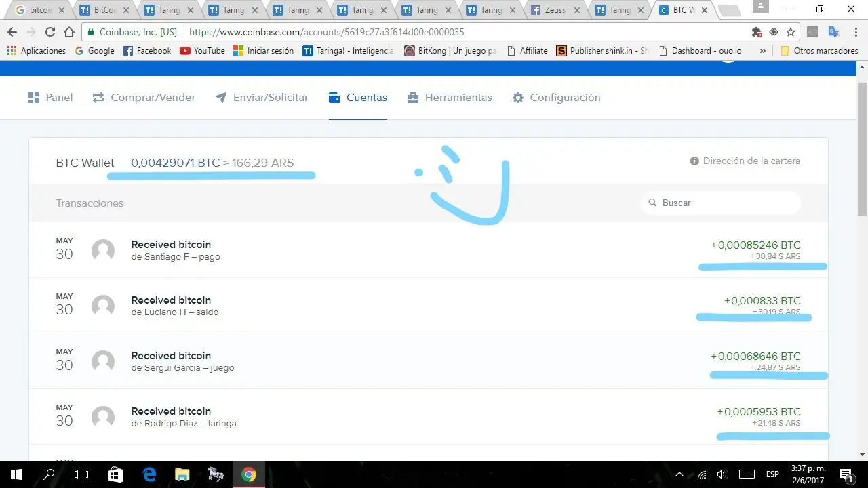The image size is (868, 488).
Task: Click the browser back arrow
Action: (x=12, y=32)
